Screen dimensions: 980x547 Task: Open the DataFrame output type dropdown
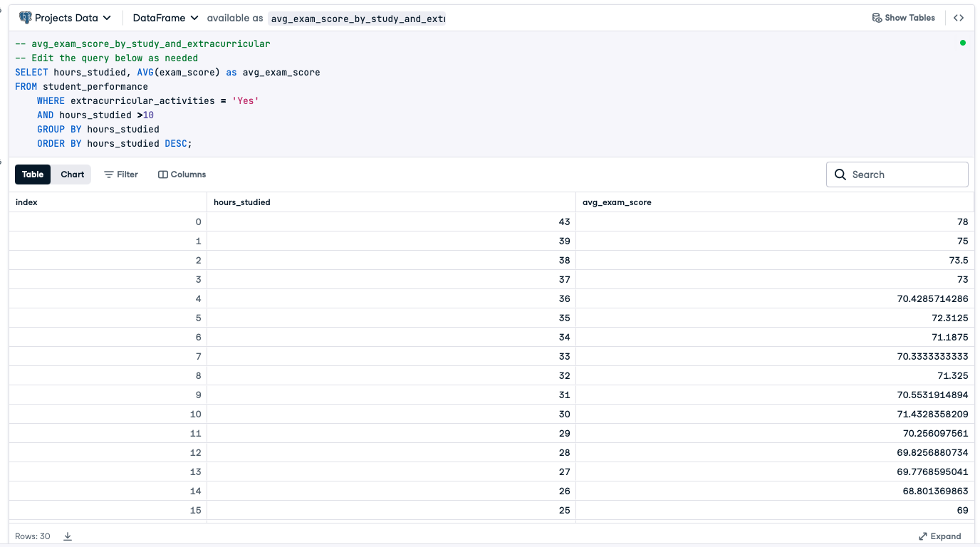(165, 18)
